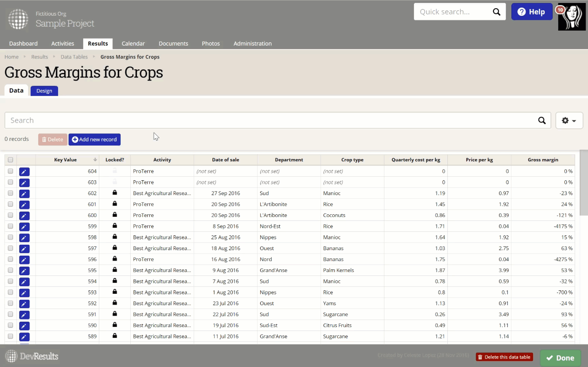Tick the checkbox for record 601
The height and width of the screenshot is (367, 588).
tap(10, 204)
